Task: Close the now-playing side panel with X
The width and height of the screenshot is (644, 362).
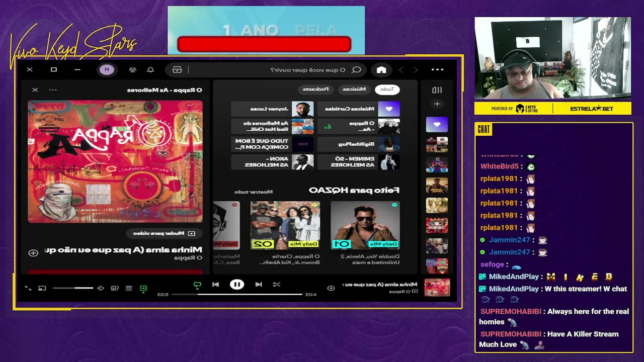Action: pyautogui.click(x=35, y=90)
